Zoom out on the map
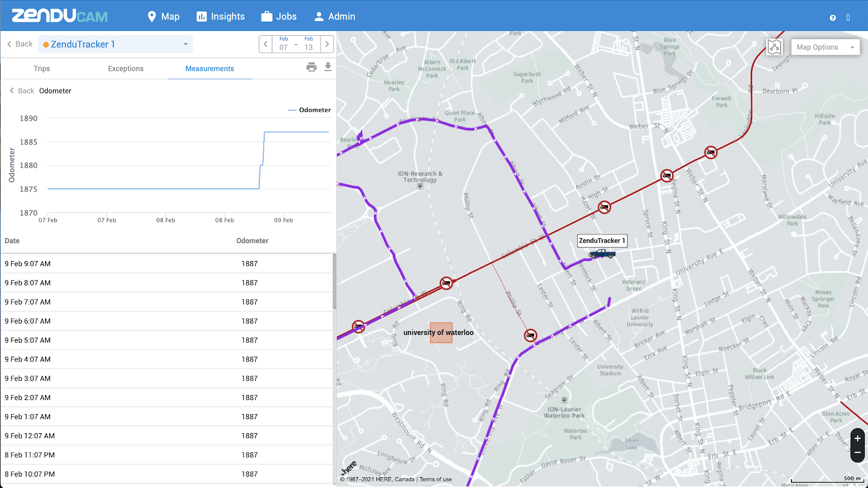868x488 pixels. 858,453
